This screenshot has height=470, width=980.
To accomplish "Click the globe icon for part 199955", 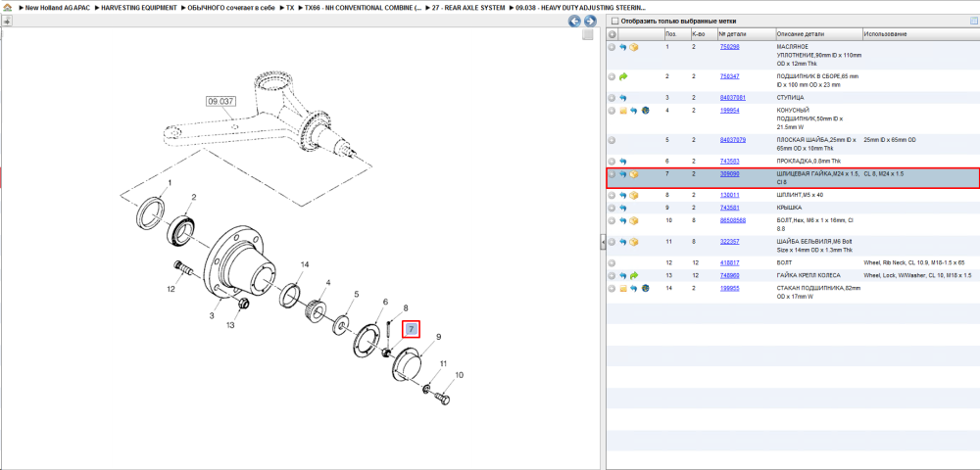I will (x=645, y=289).
